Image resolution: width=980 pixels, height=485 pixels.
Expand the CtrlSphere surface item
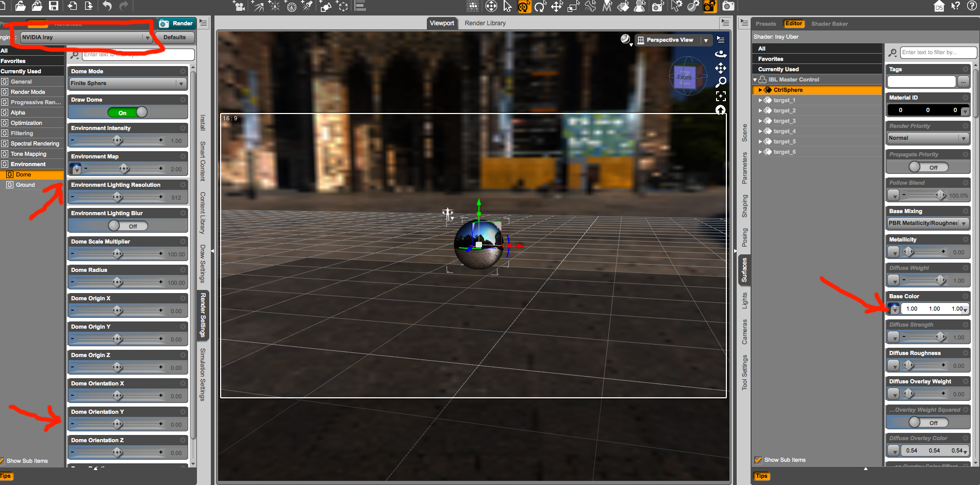coord(760,90)
